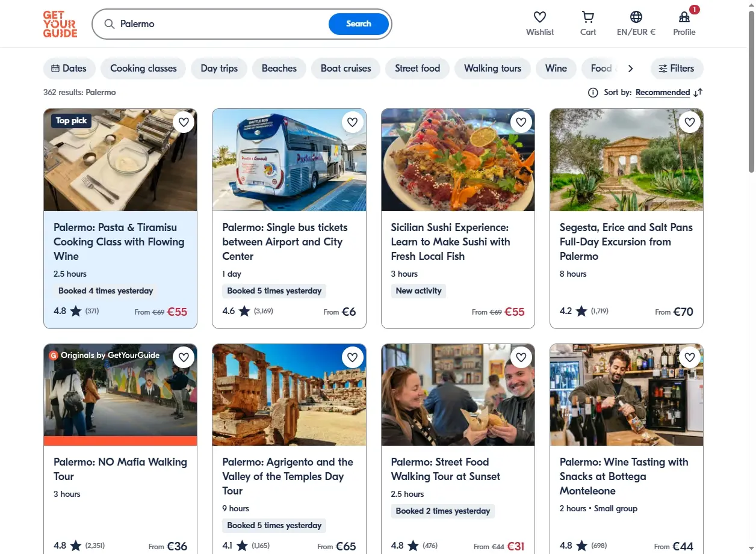
Task: Open Agrigento and Valley of the Temples title
Action: click(x=288, y=476)
